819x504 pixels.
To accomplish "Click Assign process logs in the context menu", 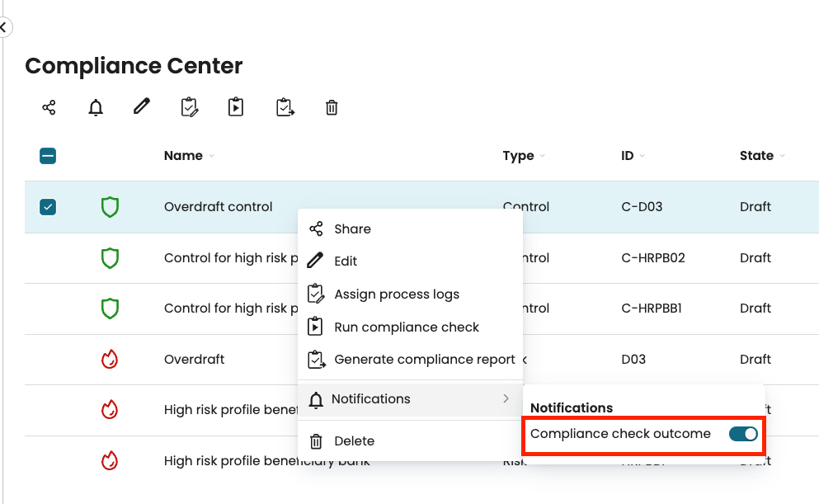I will pos(396,294).
